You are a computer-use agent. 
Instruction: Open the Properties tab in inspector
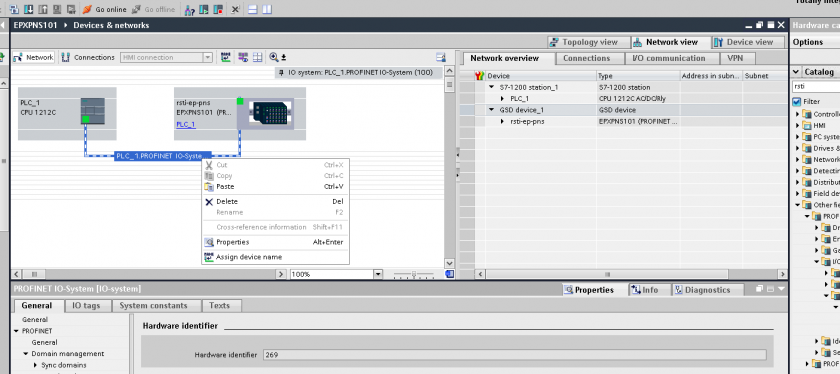(595, 290)
